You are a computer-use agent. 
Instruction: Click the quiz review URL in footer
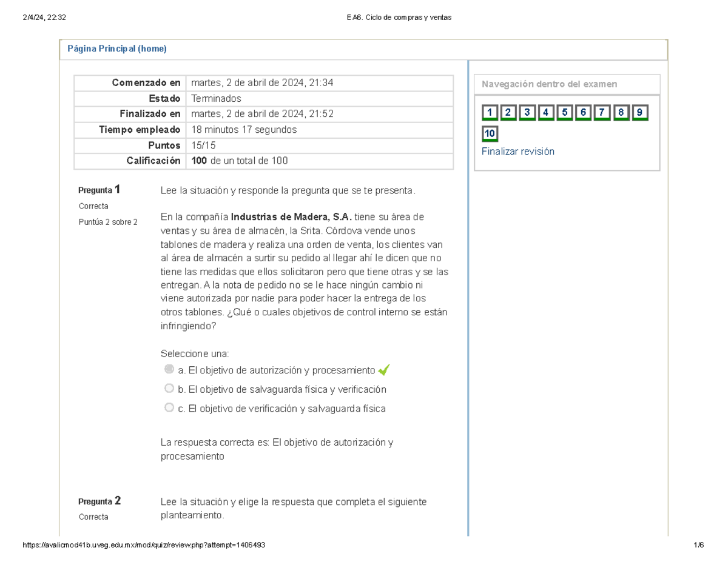click(143, 545)
